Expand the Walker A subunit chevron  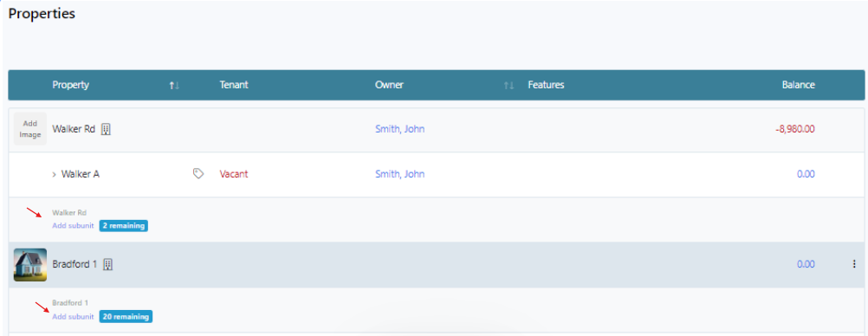(55, 174)
